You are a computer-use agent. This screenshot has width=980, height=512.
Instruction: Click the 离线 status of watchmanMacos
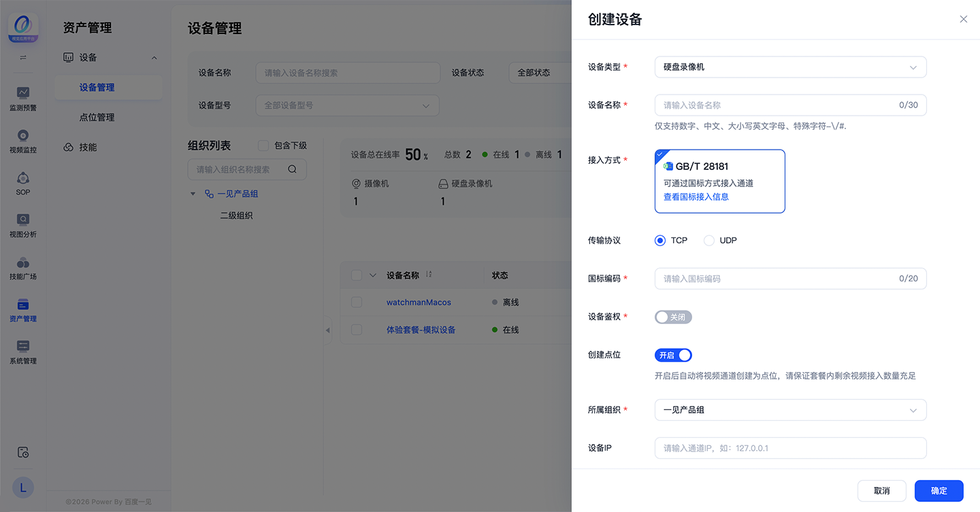click(x=506, y=302)
